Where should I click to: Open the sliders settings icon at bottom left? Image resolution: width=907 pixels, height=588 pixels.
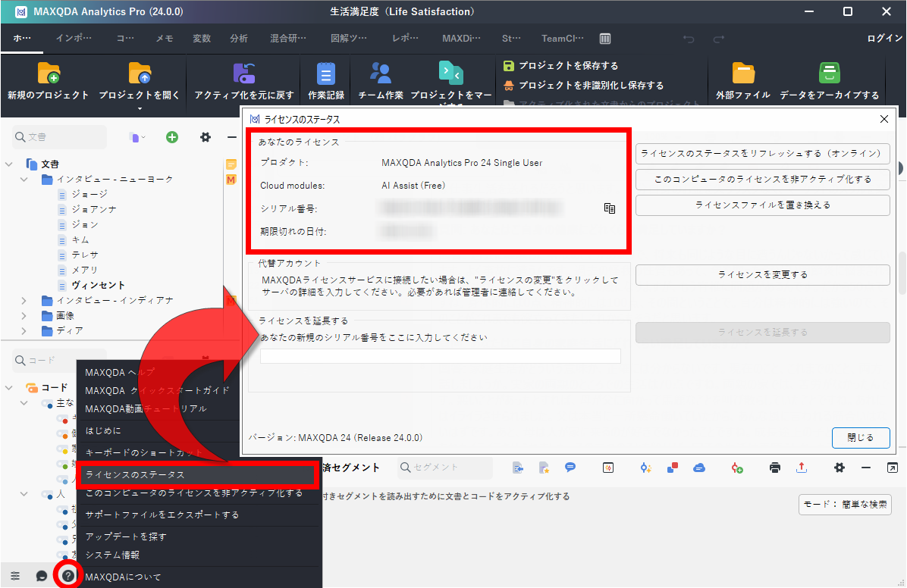15,576
